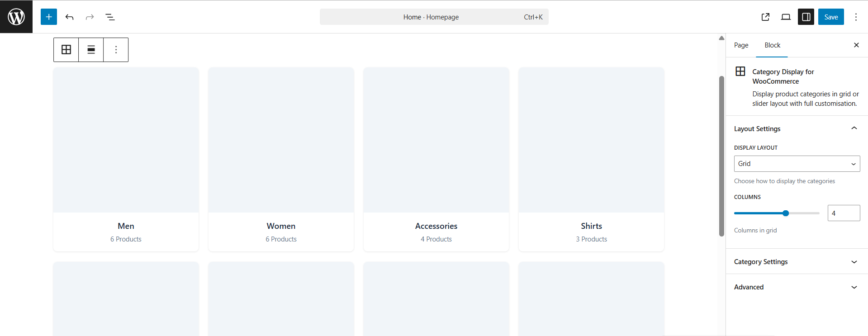Undo the last change

(69, 17)
